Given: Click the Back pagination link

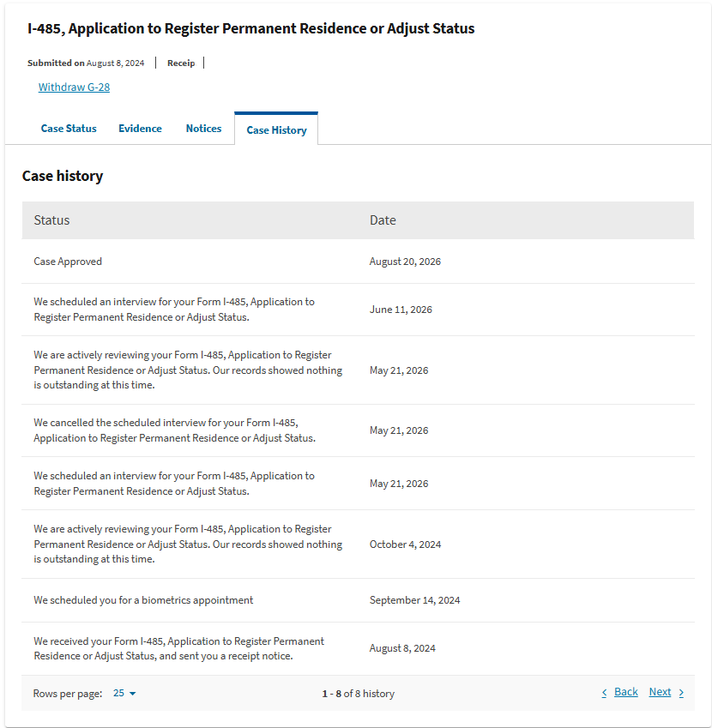Looking at the screenshot, I should (625, 692).
